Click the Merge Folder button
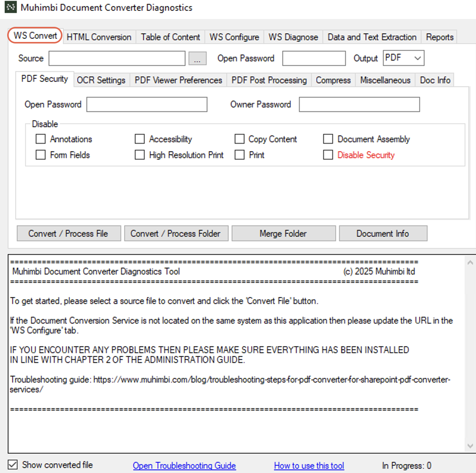 coord(283,233)
